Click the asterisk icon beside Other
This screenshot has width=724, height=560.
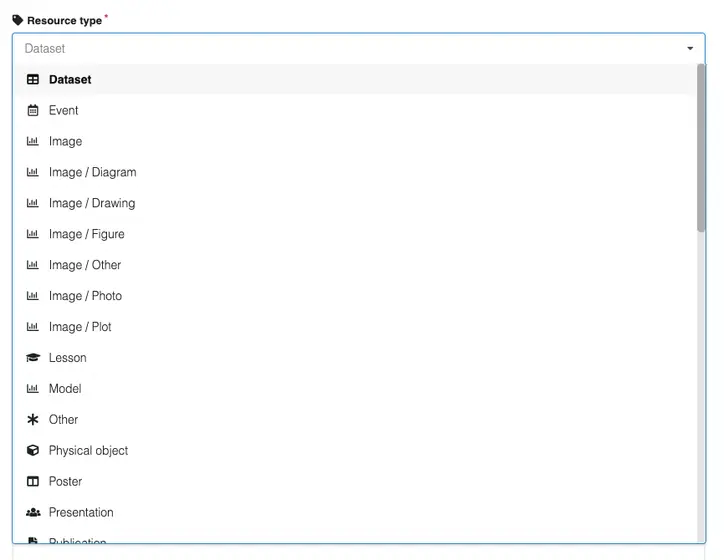[33, 420]
